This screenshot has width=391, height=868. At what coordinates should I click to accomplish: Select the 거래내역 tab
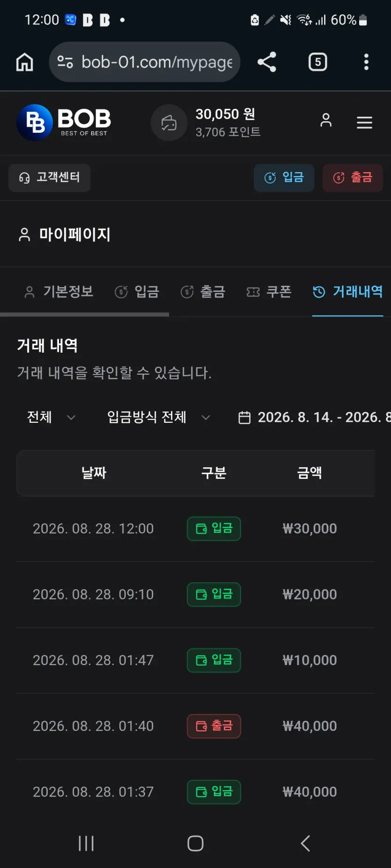(347, 292)
